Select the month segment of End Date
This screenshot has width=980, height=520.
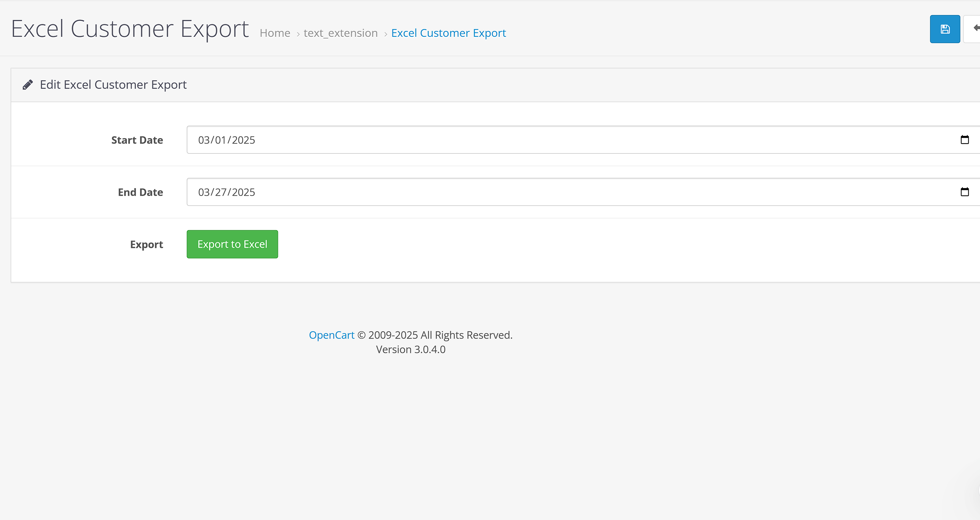click(204, 192)
